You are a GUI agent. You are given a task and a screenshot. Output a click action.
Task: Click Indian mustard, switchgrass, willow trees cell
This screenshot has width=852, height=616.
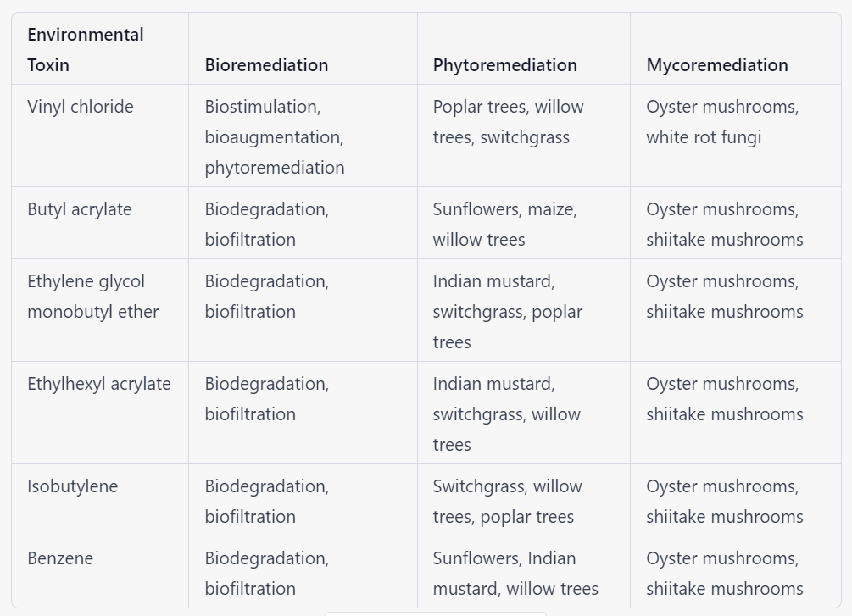coord(524,413)
